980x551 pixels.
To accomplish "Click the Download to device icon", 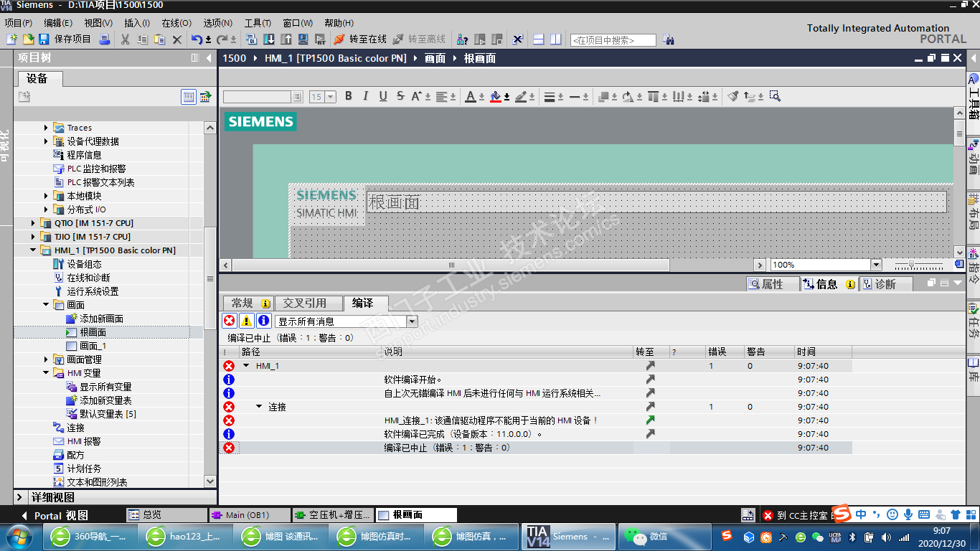I will tap(268, 39).
